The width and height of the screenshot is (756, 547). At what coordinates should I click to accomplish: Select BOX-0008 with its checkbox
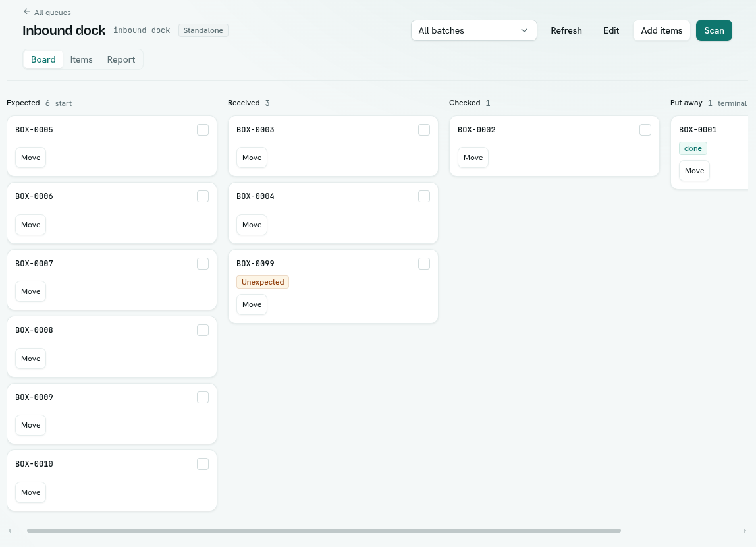[x=203, y=330]
